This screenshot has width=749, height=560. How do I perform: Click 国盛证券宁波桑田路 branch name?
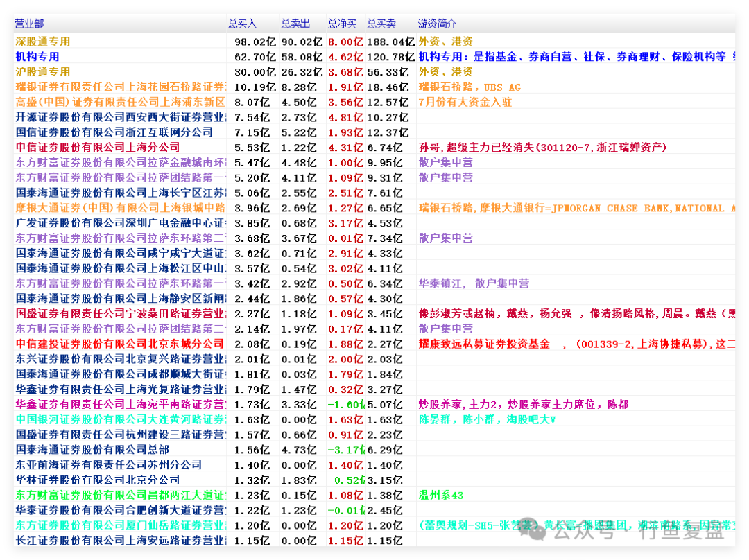point(121,314)
